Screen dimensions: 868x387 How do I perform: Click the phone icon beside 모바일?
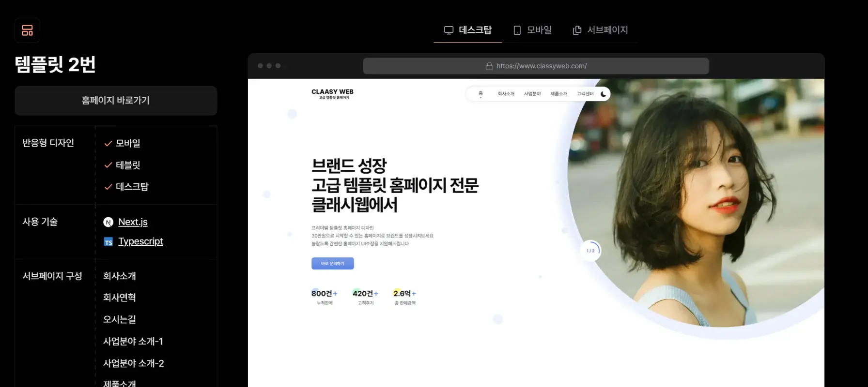(x=517, y=30)
